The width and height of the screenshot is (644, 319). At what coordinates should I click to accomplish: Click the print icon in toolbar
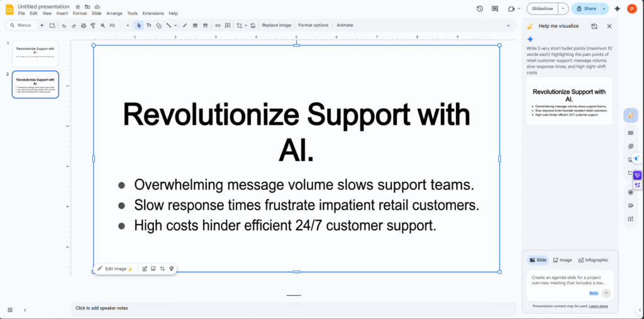pos(83,25)
